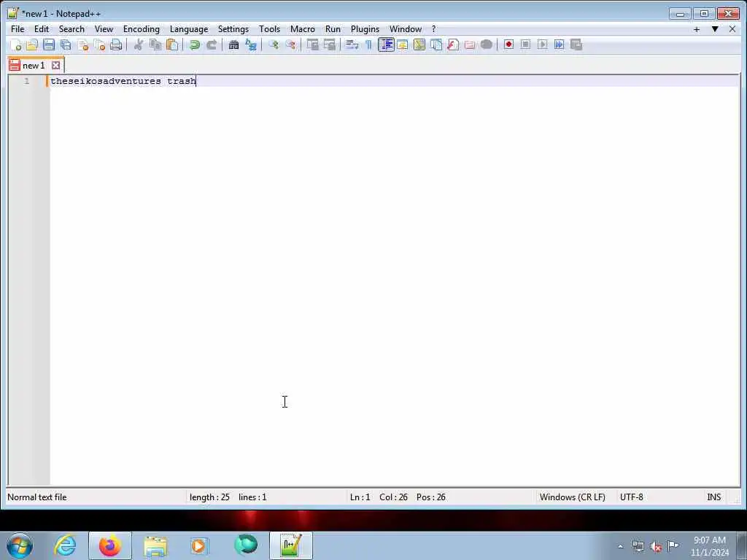Click the Open file toolbar icon
Viewport: 747px width, 560px height.
[x=32, y=44]
